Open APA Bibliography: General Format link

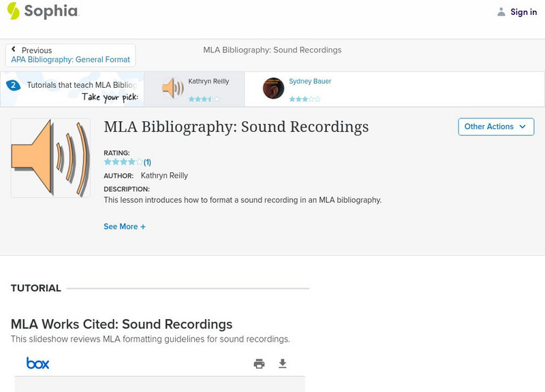click(70, 60)
